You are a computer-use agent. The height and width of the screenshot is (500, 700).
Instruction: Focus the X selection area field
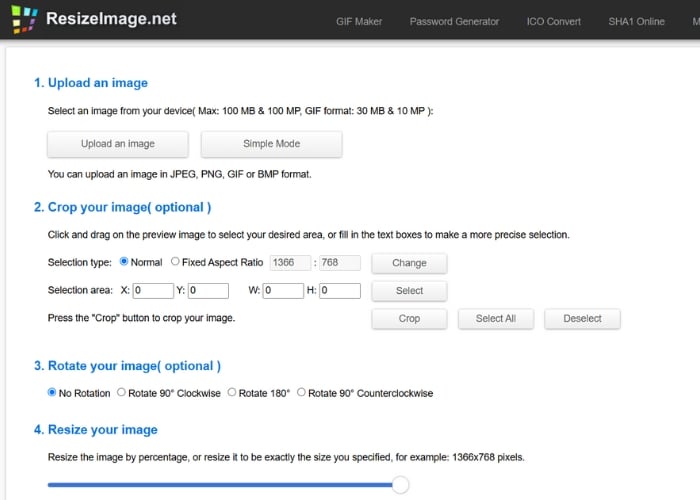[152, 291]
